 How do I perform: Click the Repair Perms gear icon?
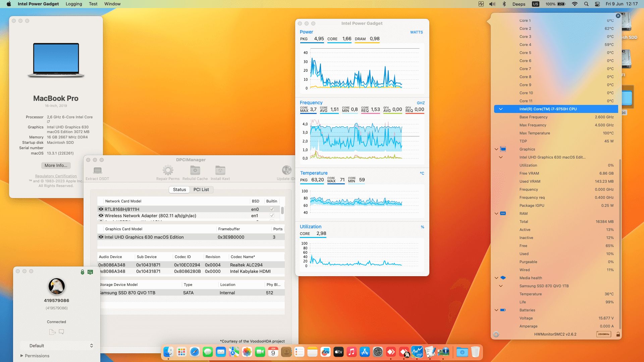[168, 170]
